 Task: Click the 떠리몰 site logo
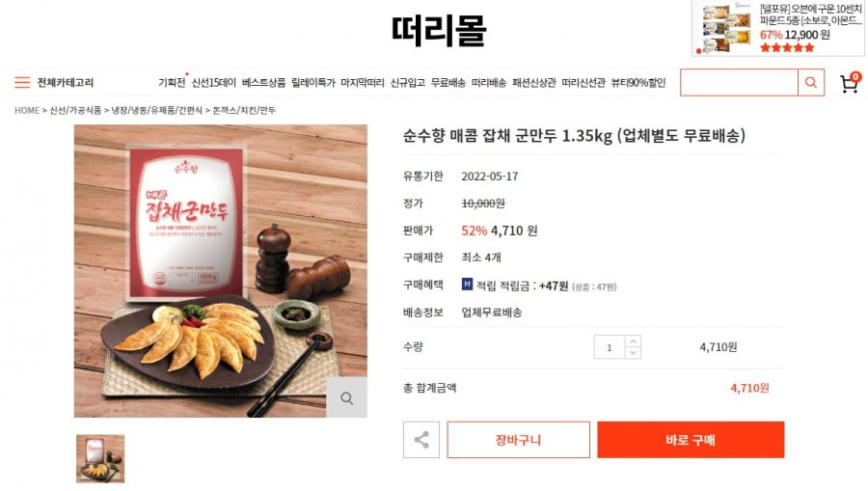(x=439, y=30)
